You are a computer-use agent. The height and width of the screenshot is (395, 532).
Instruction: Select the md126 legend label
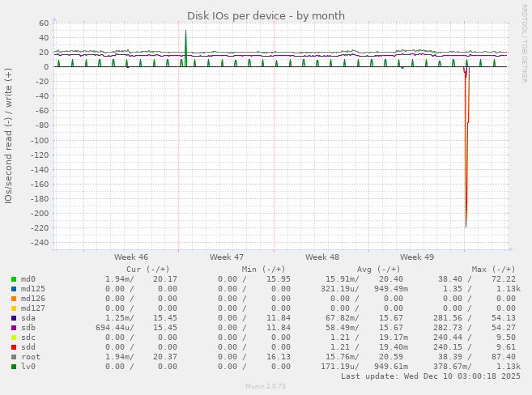click(33, 299)
